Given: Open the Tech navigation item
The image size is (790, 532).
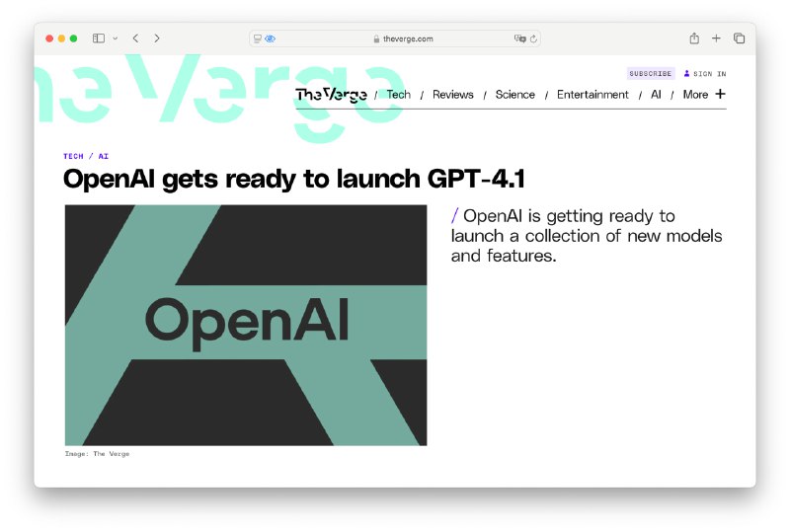Looking at the screenshot, I should click(399, 95).
